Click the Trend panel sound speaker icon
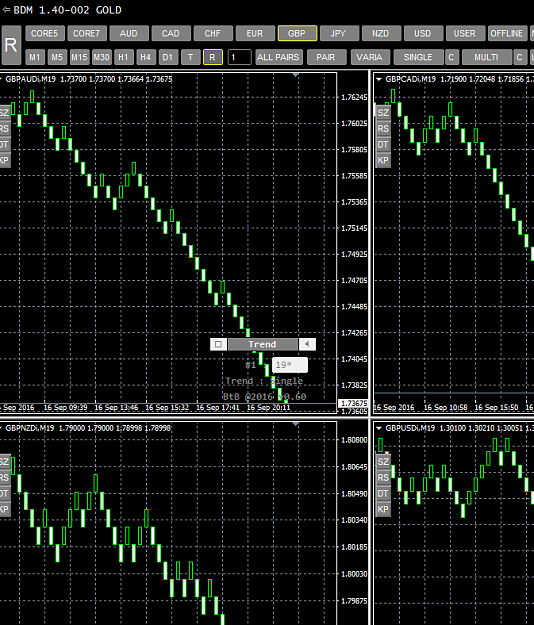Image resolution: width=534 pixels, height=625 pixels. tap(307, 344)
